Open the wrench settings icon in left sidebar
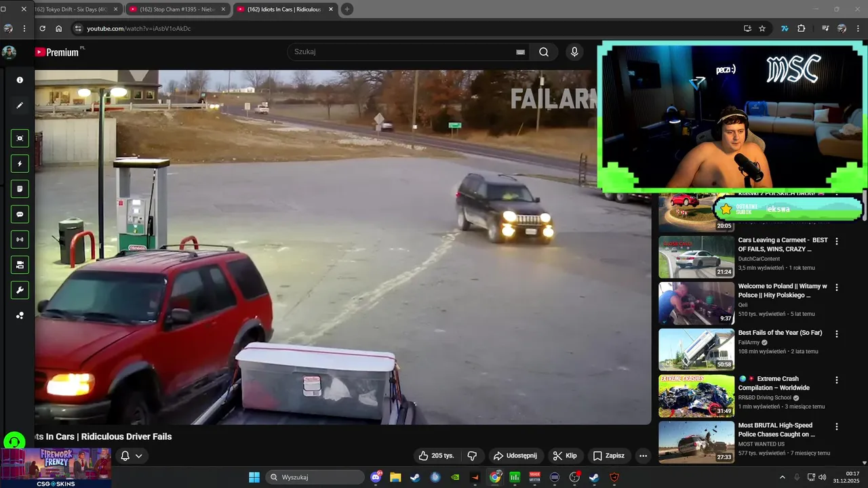The height and width of the screenshot is (488, 868). [20, 290]
